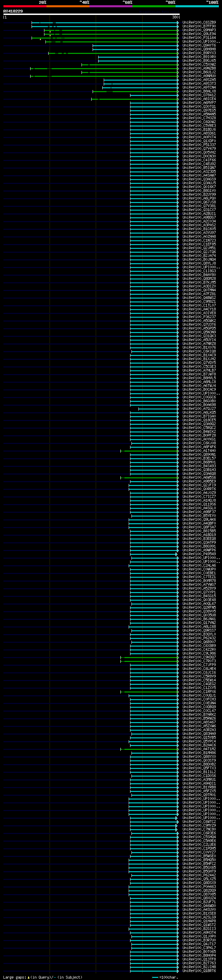Click the query end position label 380
The width and height of the screenshot is (222, 980).
tap(175, 17)
